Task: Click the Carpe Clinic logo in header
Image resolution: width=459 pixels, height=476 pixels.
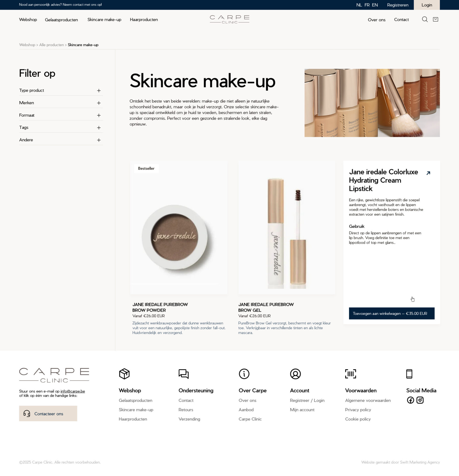Action: (x=229, y=19)
